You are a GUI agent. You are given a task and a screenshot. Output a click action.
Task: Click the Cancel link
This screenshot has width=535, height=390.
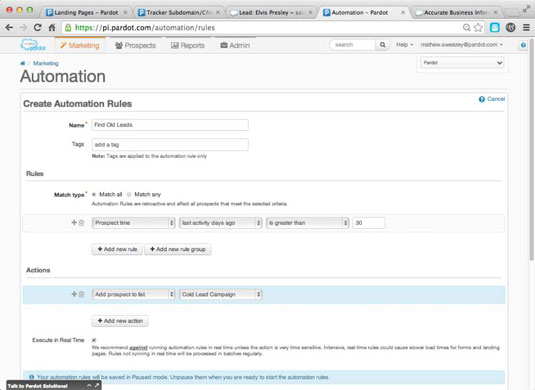coord(496,99)
